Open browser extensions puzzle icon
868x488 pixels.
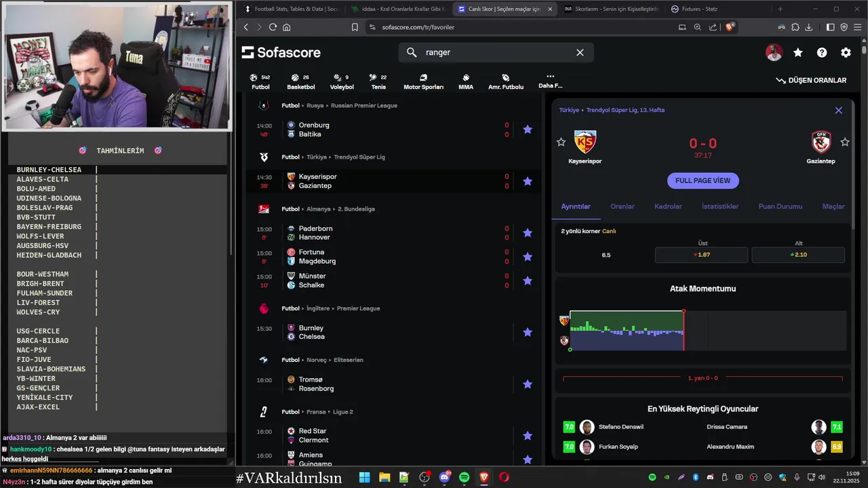[795, 27]
